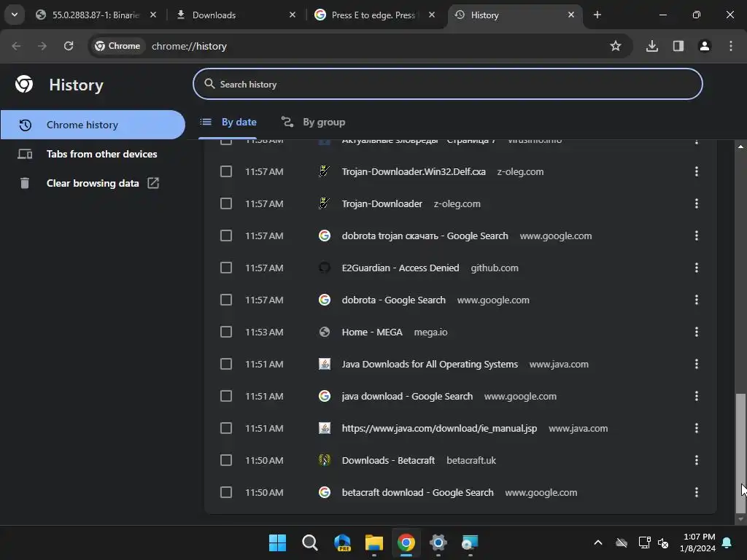Viewport: 747px width, 560px height.
Task: Toggle the side panel icon
Action: click(678, 46)
